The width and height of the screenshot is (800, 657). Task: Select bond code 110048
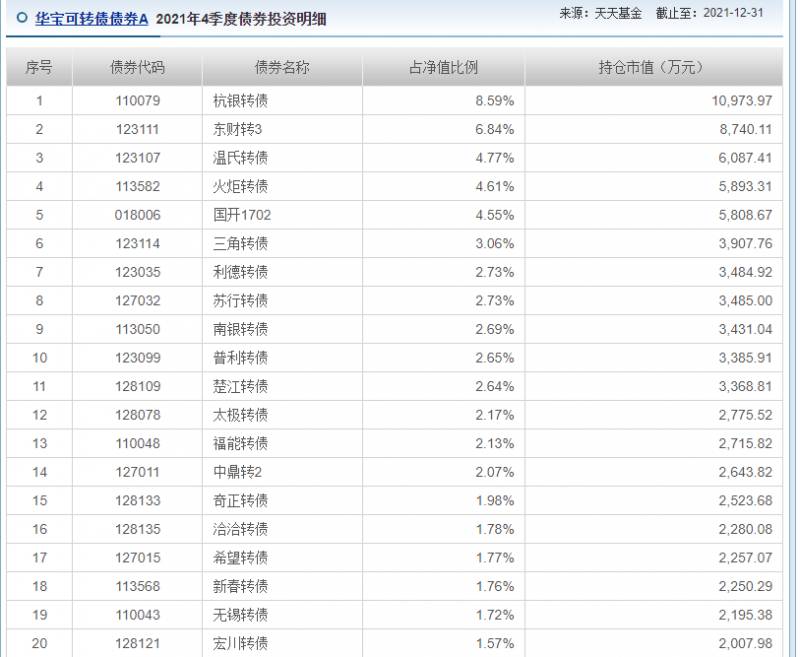point(138,443)
